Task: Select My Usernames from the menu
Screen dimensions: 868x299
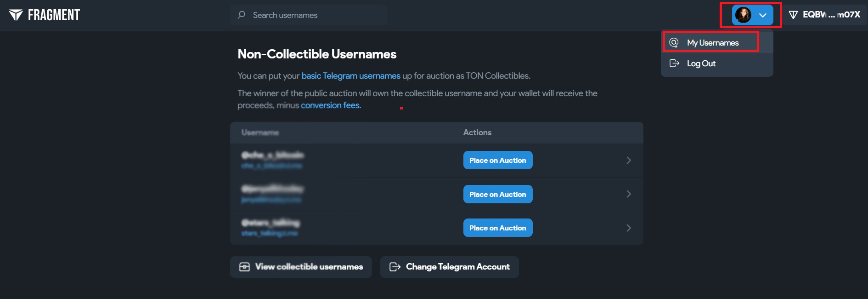Action: 713,43
